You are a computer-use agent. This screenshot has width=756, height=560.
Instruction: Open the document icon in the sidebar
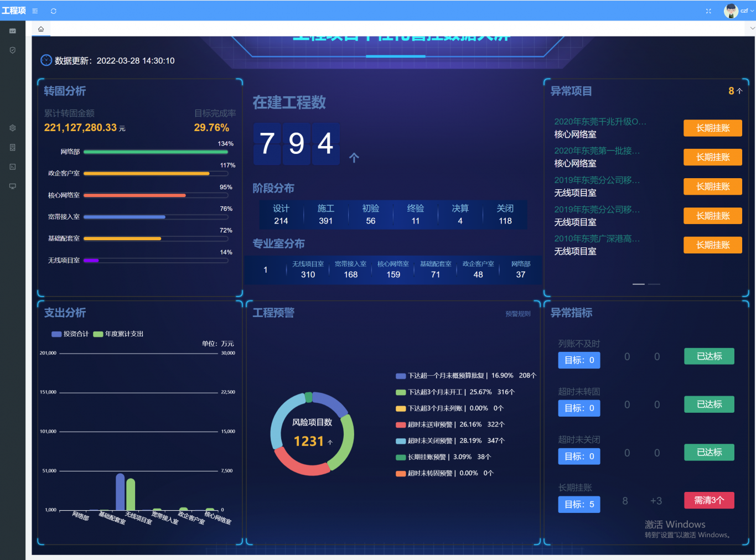pyautogui.click(x=13, y=147)
